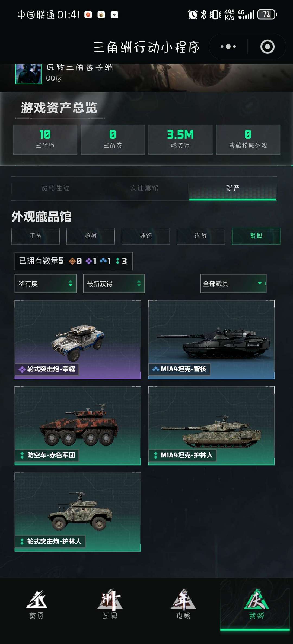Select the 干员 category filter

35,236
